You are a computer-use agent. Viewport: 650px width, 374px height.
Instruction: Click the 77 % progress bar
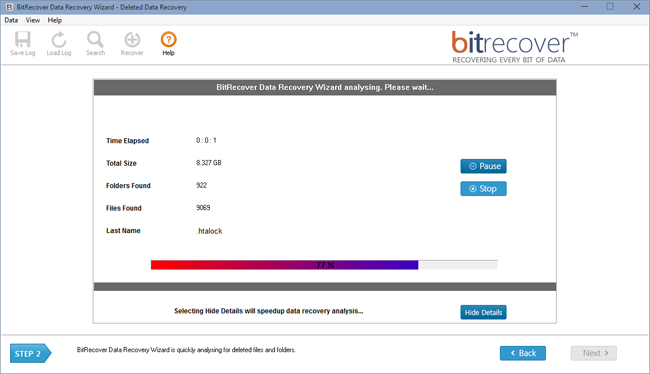(324, 265)
